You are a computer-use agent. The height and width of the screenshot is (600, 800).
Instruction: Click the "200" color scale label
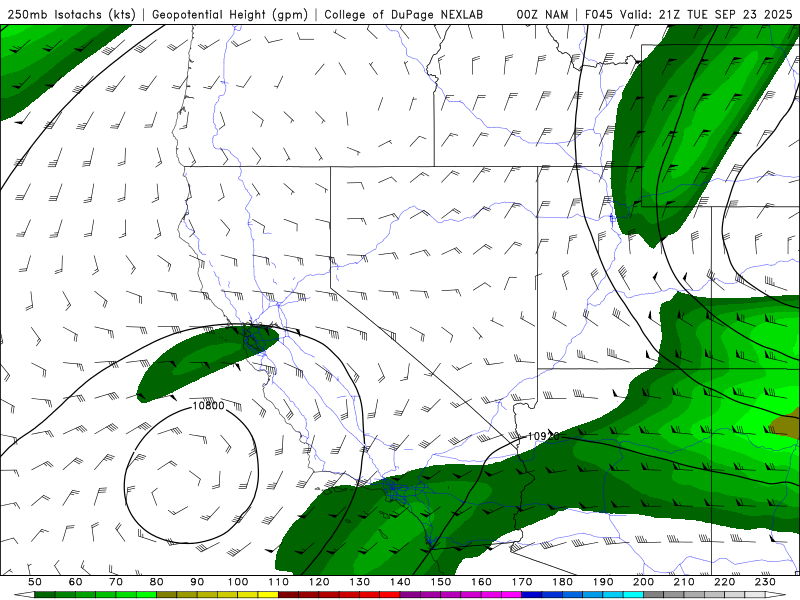[x=644, y=582]
